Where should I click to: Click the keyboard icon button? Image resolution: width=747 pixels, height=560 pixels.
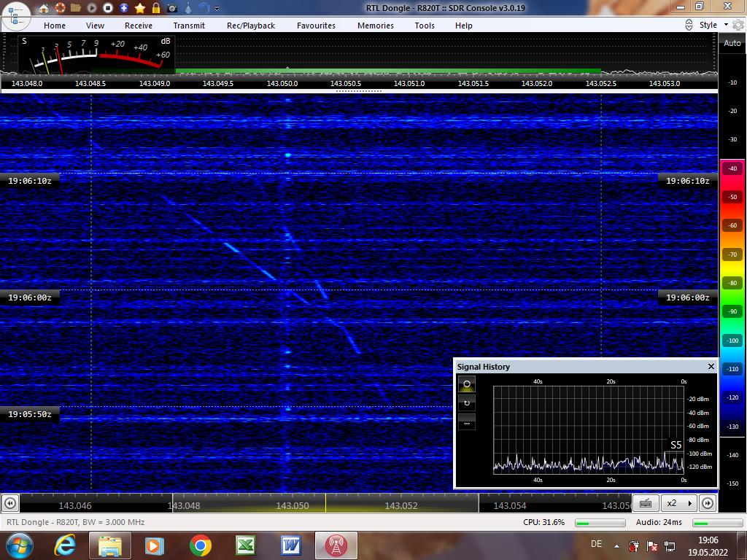(x=646, y=503)
